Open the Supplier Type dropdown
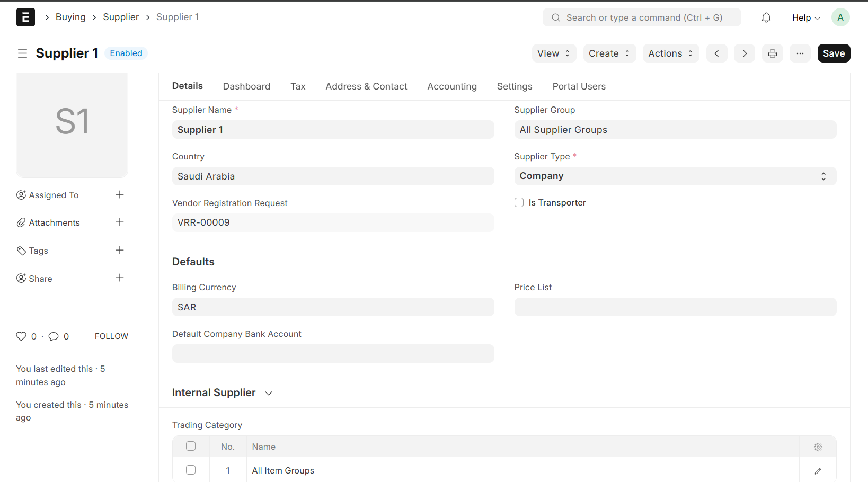868x482 pixels. click(675, 176)
